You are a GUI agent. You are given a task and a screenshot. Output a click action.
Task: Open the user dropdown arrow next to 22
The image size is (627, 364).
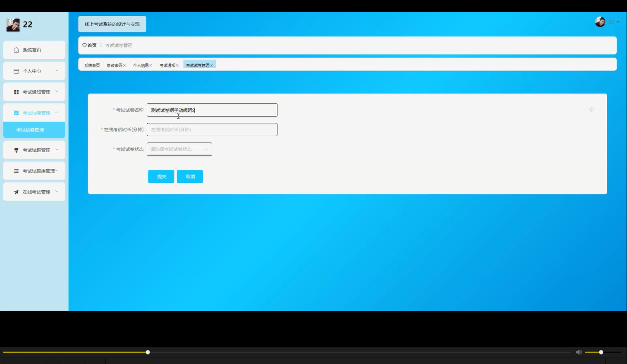coord(618,22)
